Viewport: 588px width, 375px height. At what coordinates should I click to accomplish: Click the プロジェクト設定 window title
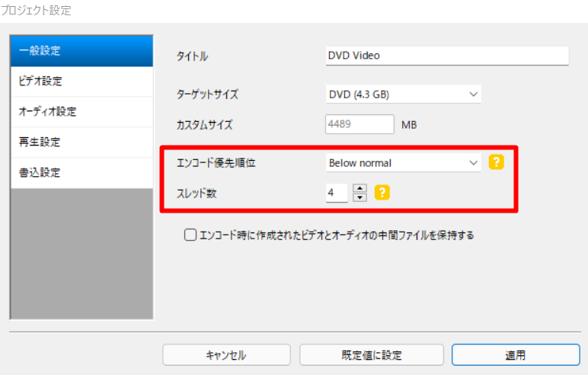pyautogui.click(x=36, y=10)
